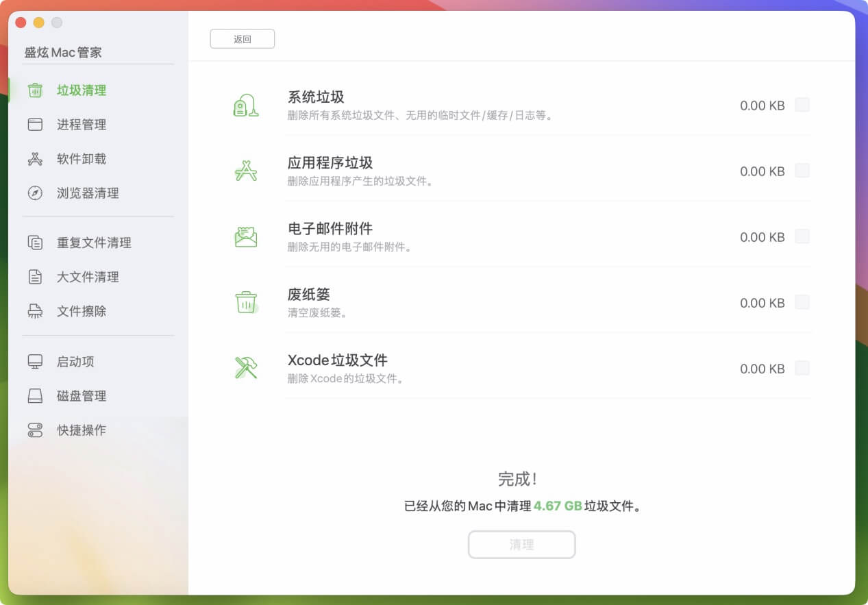This screenshot has height=605, width=868.
Task: Click the 浏览器清理 compass icon
Action: pyautogui.click(x=35, y=193)
